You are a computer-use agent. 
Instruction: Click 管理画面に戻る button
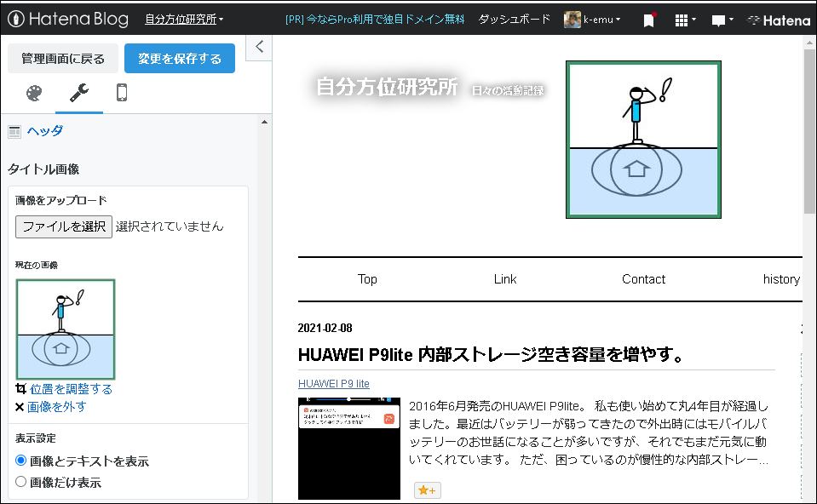coord(63,58)
